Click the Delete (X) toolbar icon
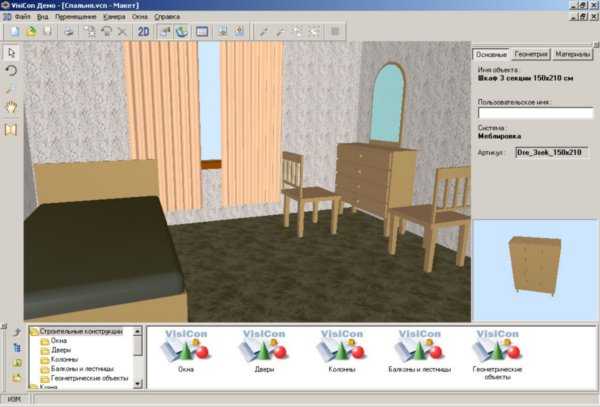This screenshot has width=600, height=407. point(122,32)
